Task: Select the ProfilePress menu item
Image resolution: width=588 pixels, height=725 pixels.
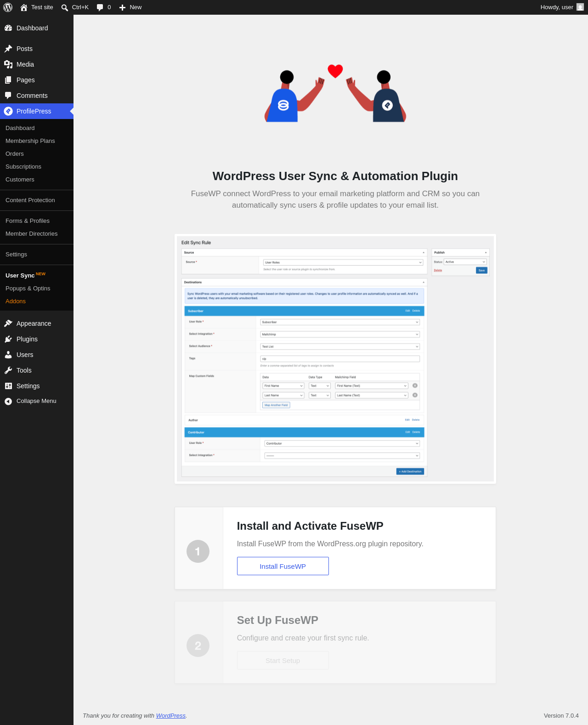Action: [37, 111]
